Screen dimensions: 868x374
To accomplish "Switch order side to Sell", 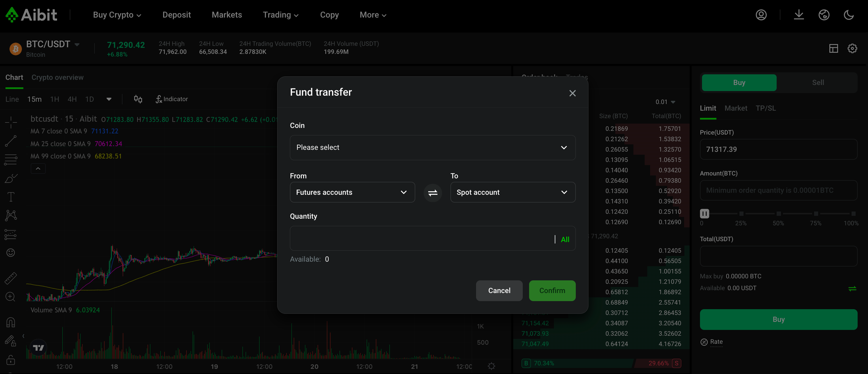I will [x=818, y=82].
